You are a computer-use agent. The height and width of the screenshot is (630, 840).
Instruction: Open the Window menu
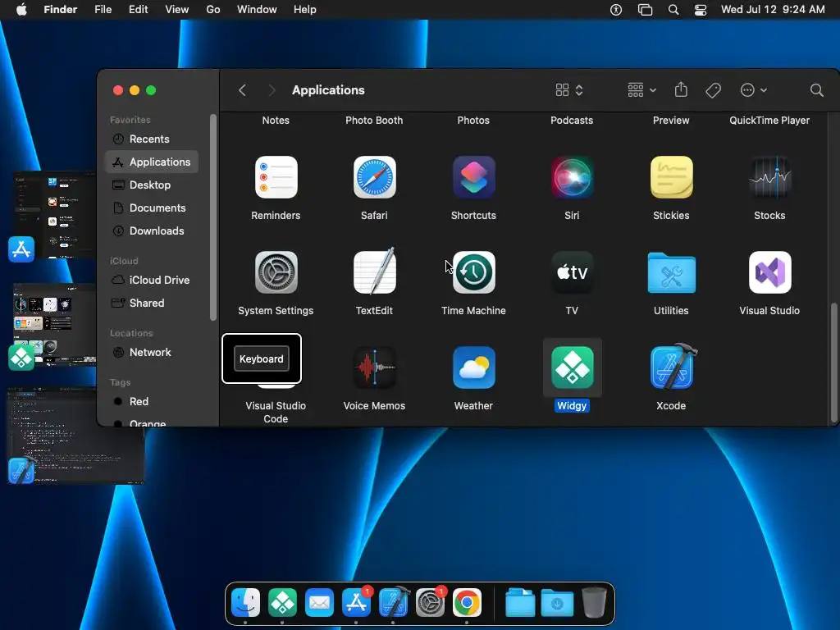[x=257, y=10]
